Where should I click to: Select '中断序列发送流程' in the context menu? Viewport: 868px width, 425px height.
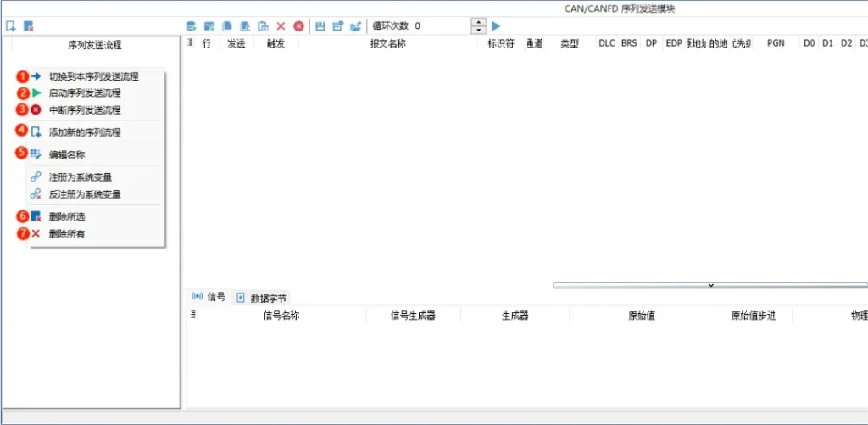85,110
